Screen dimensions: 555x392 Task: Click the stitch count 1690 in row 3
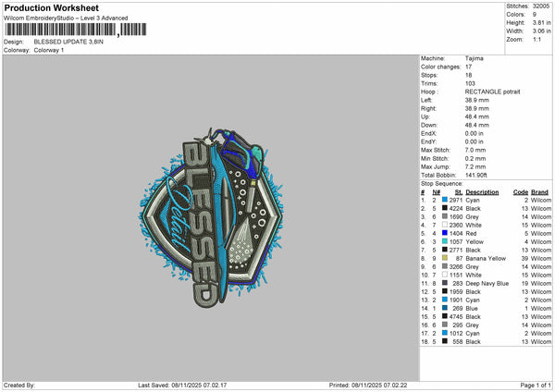click(x=456, y=217)
